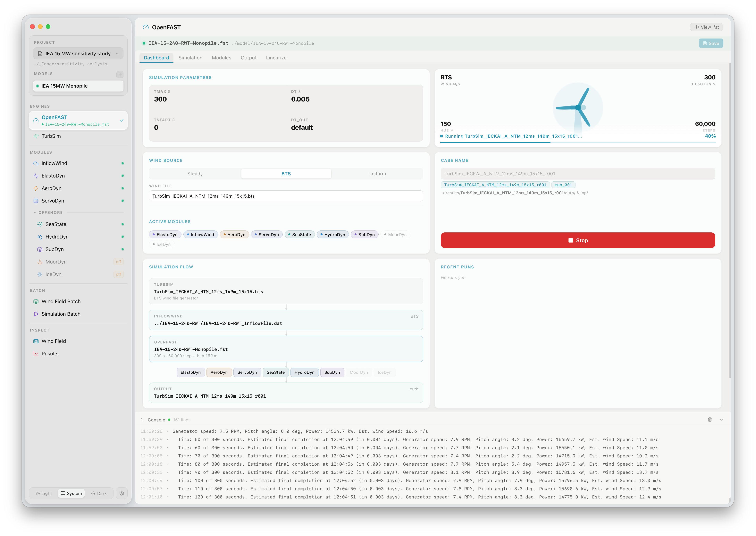Toggle IceDyn off badge
This screenshot has height=536, width=756.
[118, 275]
